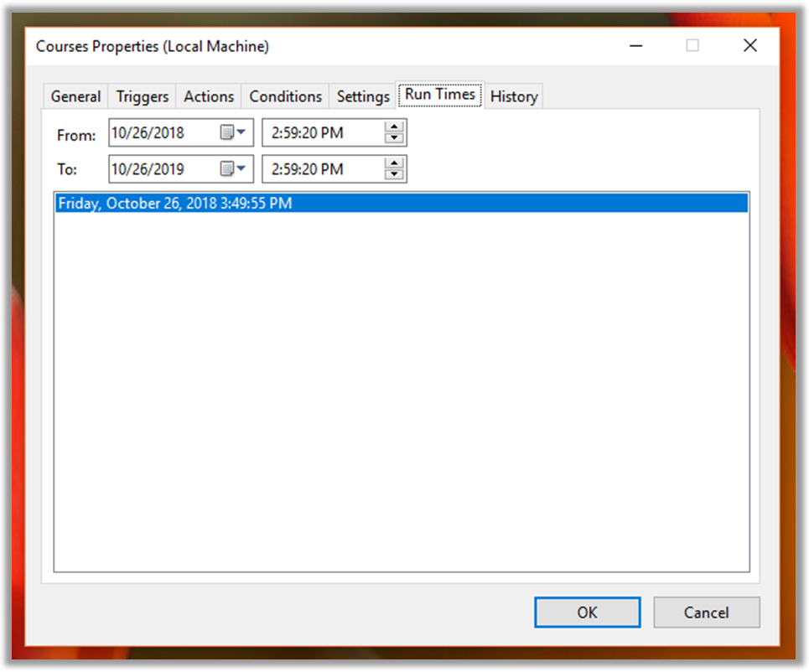
Task: Show the History tab
Action: [514, 96]
